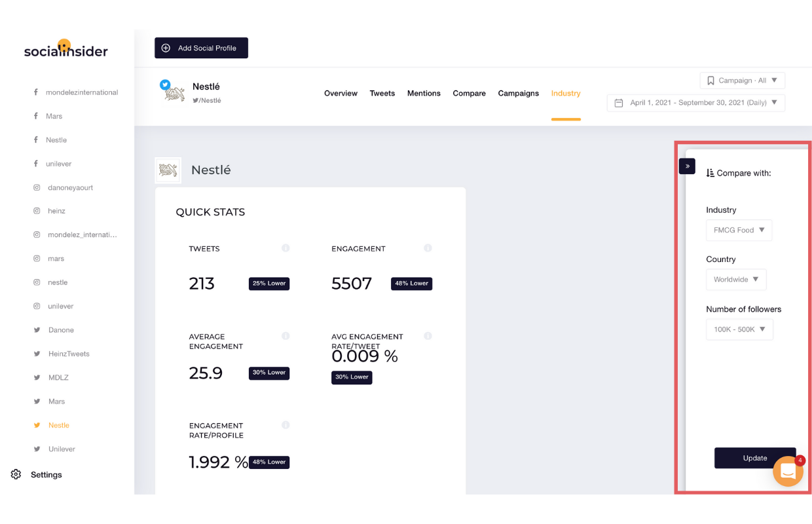This screenshot has height=524, width=812.
Task: Switch to the Overview tab
Action: [x=341, y=93]
